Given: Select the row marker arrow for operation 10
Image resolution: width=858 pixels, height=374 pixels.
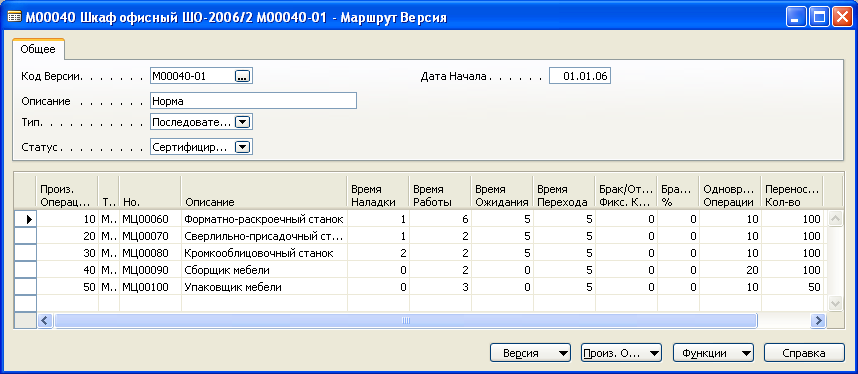Looking at the screenshot, I should (25, 219).
